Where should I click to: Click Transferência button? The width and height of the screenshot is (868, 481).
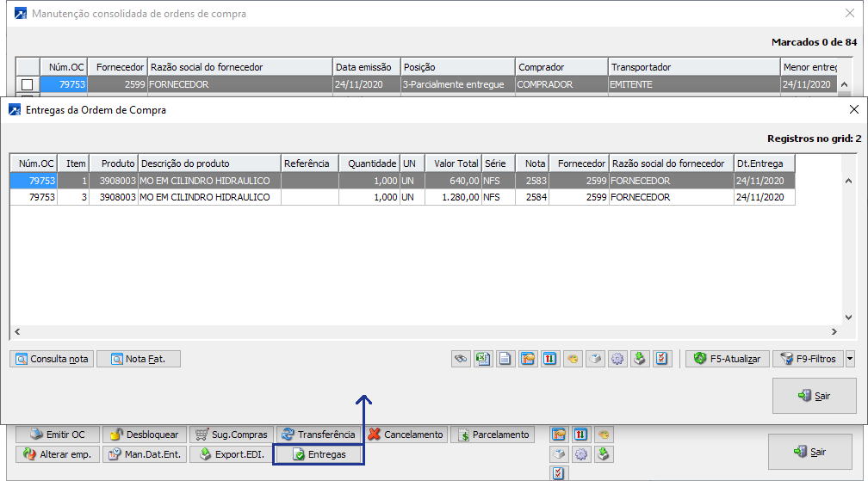point(319,435)
